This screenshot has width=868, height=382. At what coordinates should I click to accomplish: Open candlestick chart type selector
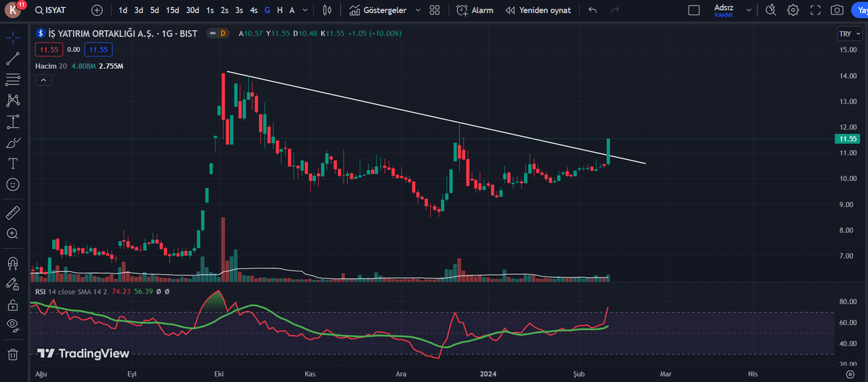(x=327, y=10)
